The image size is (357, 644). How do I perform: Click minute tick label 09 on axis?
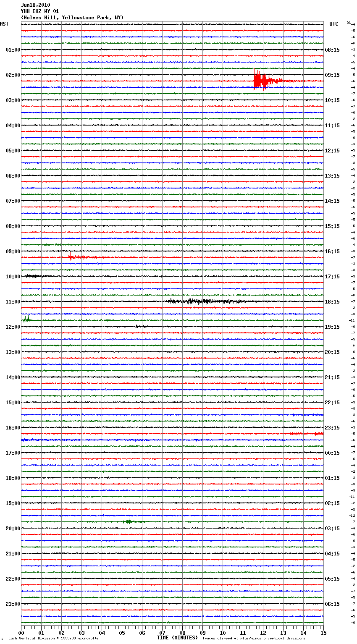click(202, 633)
